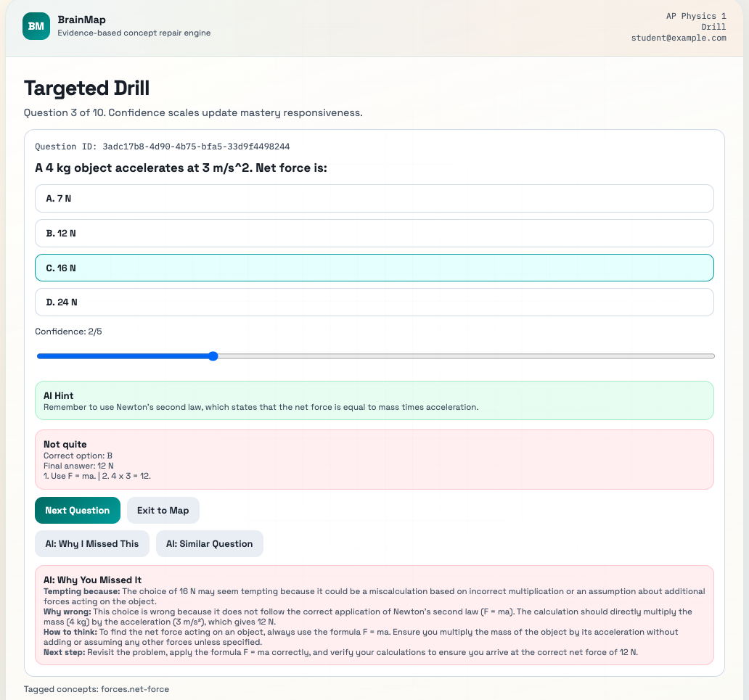The image size is (749, 700).
Task: Click the right end of the confidence track
Action: click(708, 356)
